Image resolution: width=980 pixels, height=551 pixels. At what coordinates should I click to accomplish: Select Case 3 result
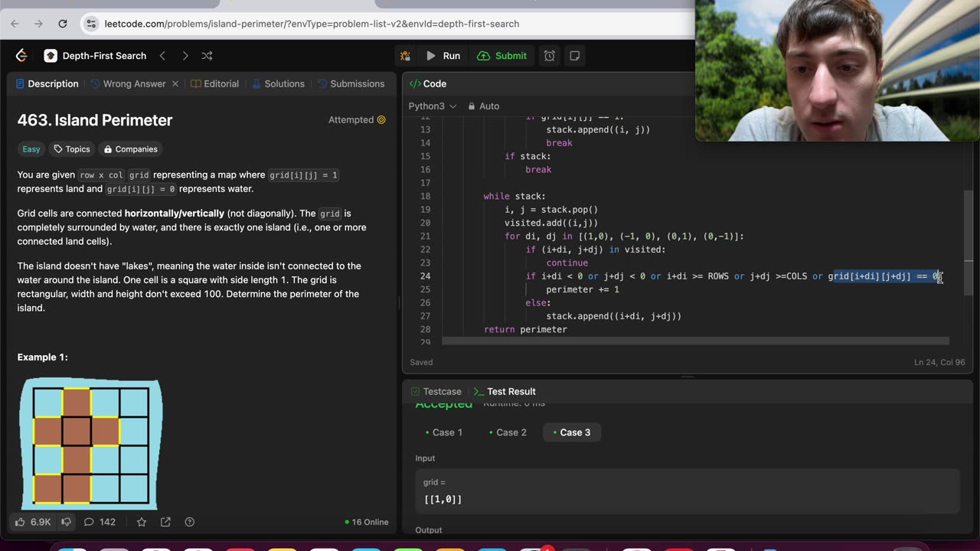571,432
